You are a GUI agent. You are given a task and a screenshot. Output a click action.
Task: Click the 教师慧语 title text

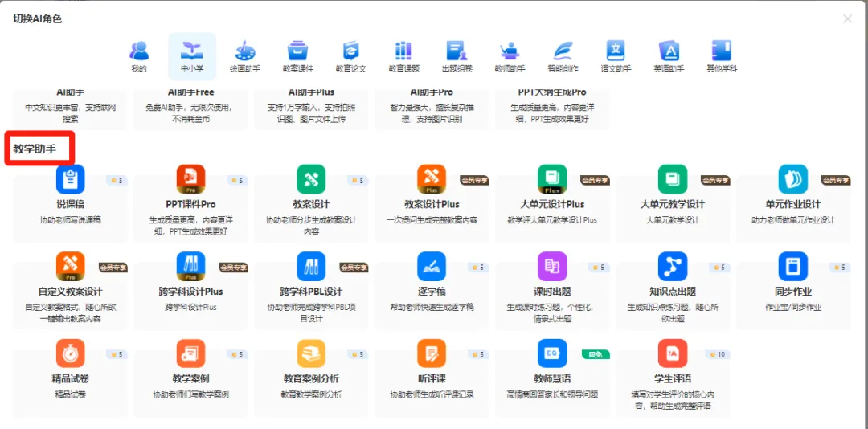coord(552,379)
